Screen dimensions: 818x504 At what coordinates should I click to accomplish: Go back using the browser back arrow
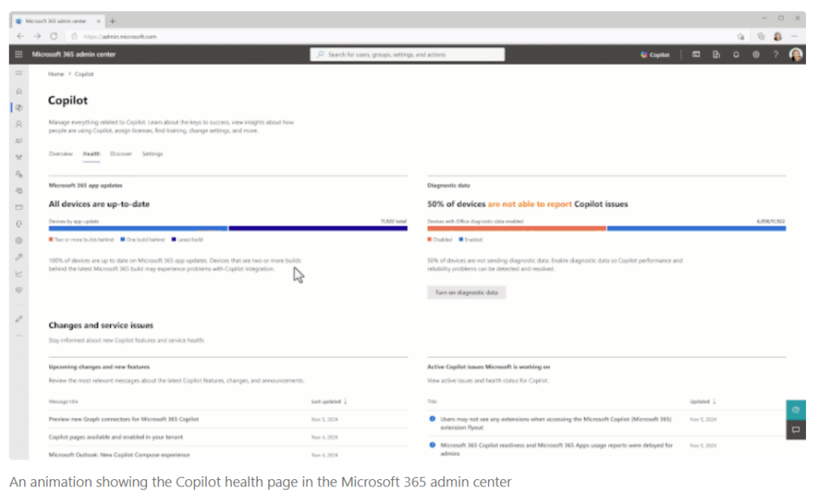[x=20, y=37]
